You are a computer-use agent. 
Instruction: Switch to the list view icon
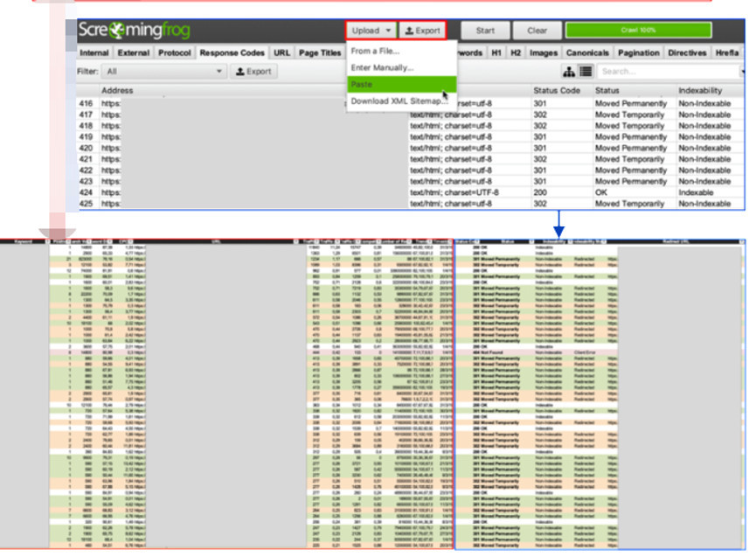tap(586, 72)
